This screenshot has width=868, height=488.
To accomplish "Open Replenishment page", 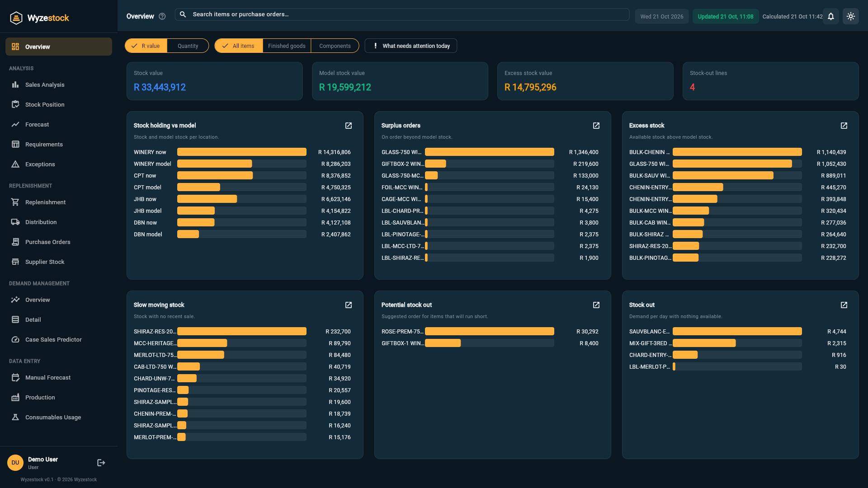I will click(59, 202).
